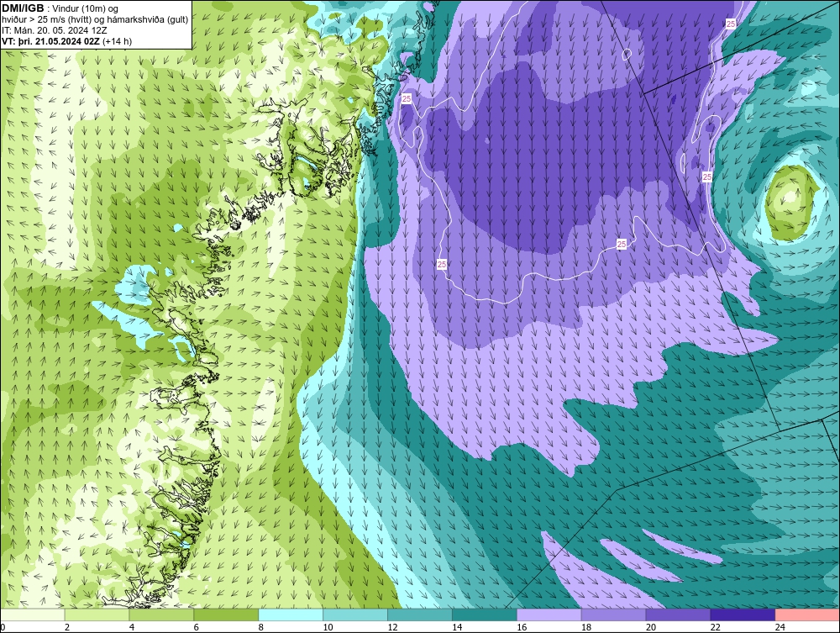Click the '20' legend scale label

(x=651, y=627)
